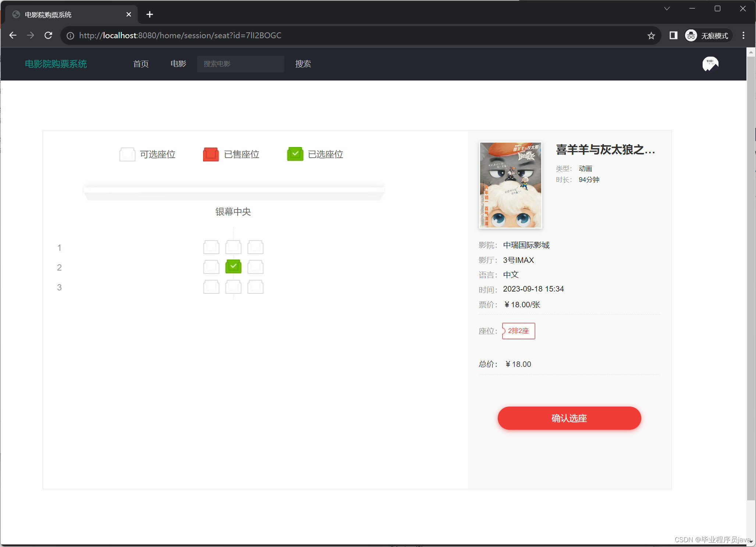The image size is (756, 547).
Task: Click the scrollbar up arrow
Action: (x=751, y=53)
